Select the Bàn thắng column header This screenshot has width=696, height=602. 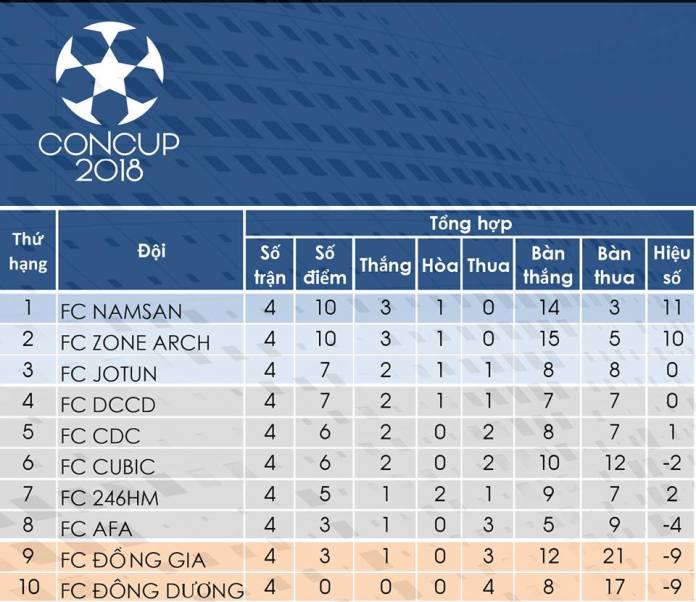(548, 264)
